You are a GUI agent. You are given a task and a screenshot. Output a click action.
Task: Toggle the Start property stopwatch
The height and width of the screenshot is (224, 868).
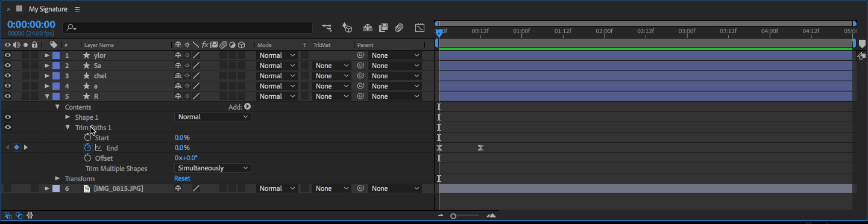[x=88, y=137]
